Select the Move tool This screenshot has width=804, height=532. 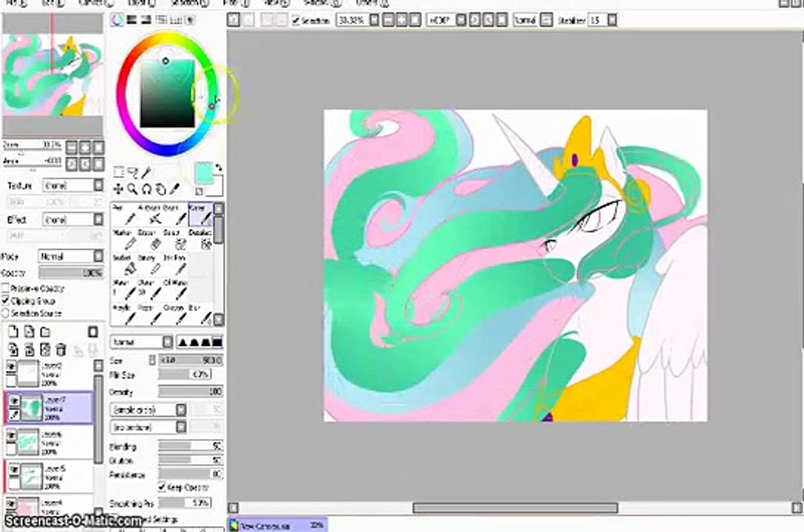coord(118,189)
